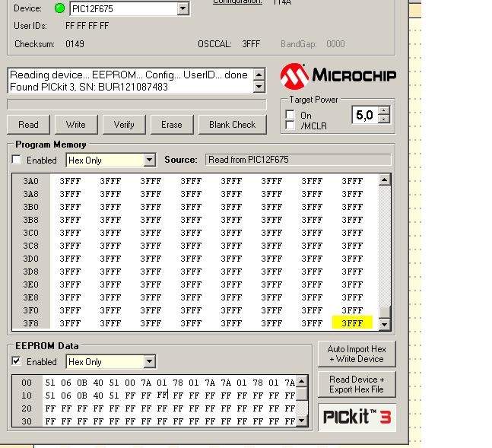Click the Erase button
Viewport: 492px width, 448px height.
click(x=172, y=125)
